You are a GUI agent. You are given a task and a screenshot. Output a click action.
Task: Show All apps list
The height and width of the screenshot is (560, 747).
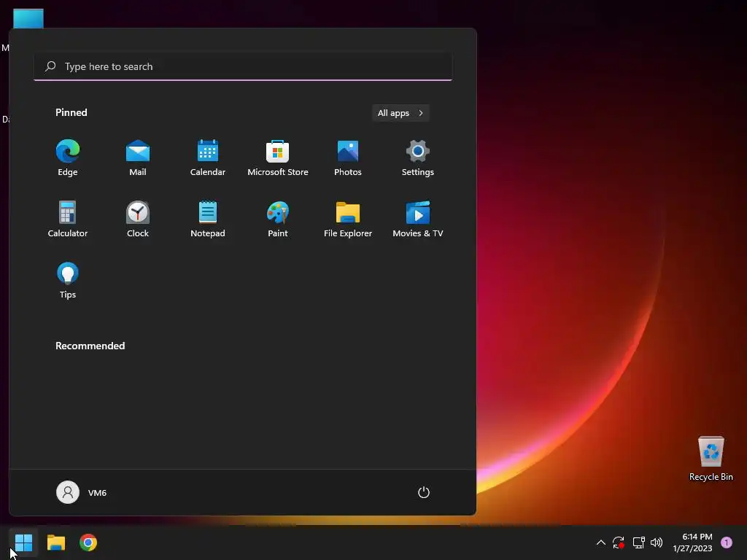(x=400, y=113)
